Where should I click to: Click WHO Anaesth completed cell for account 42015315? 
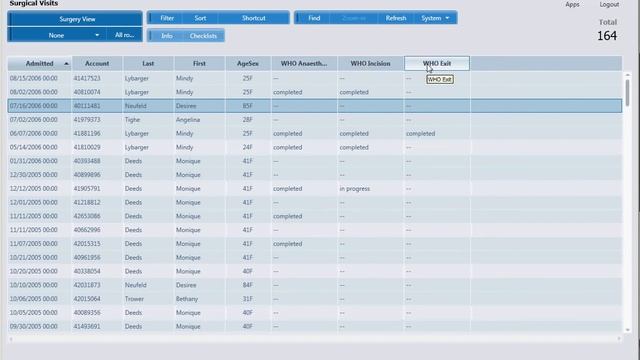click(x=304, y=244)
